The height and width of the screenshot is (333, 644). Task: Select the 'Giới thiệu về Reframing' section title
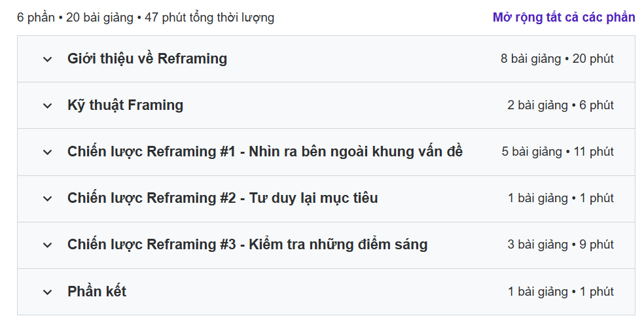coord(147,59)
